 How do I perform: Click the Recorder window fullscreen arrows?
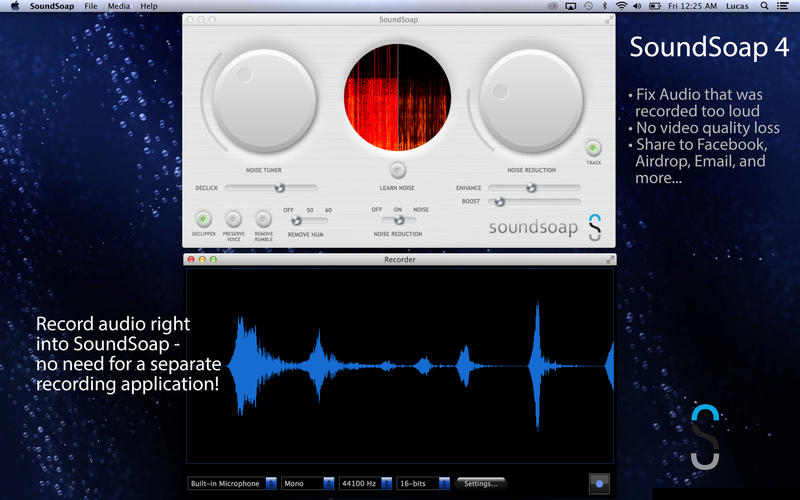(x=610, y=260)
